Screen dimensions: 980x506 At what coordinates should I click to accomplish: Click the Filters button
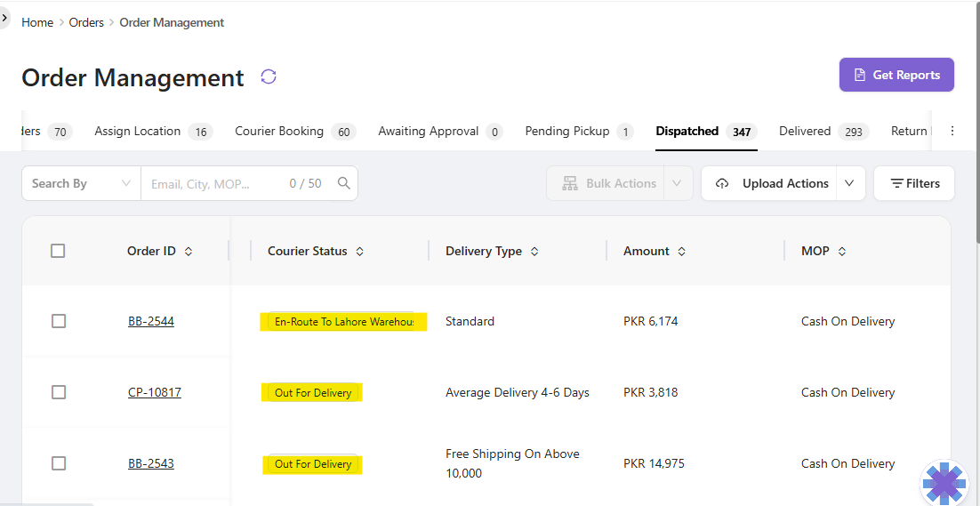tap(914, 183)
